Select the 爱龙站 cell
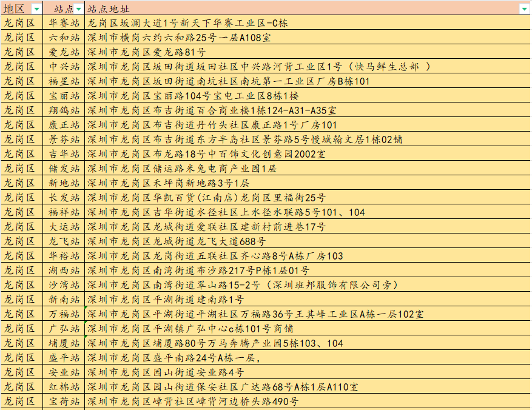The height and width of the screenshot is (410, 532). click(64, 52)
